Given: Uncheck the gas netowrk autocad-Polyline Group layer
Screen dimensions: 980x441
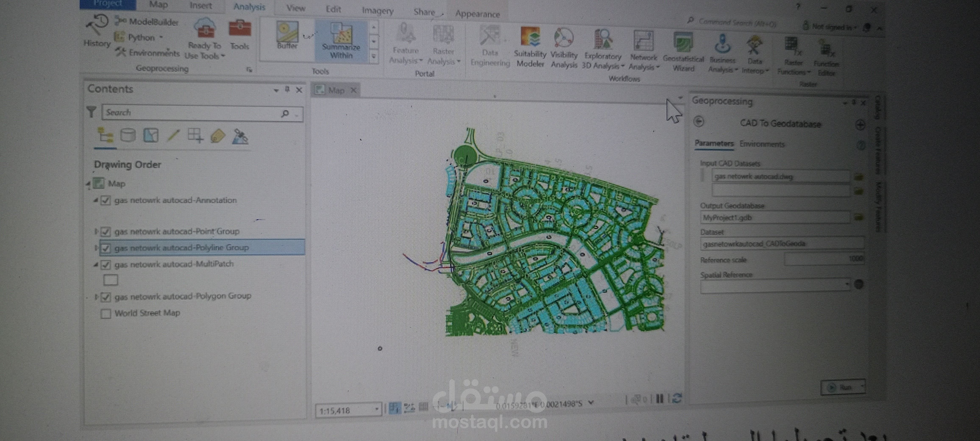Looking at the screenshot, I should click(106, 248).
